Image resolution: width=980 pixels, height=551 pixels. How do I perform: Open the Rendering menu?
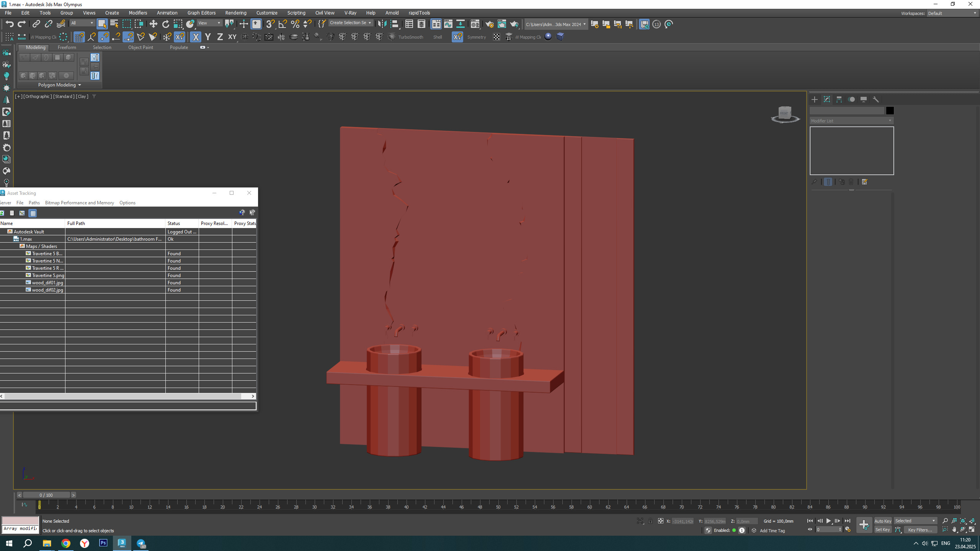click(235, 13)
